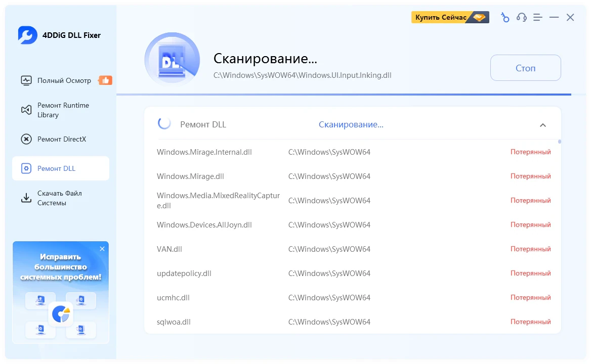Click the Купить Сейчас purchase button
The width and height of the screenshot is (591, 364).
coord(450,17)
